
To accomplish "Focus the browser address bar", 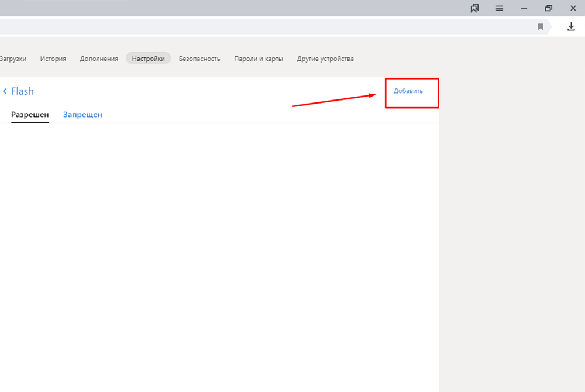I will tap(263, 27).
